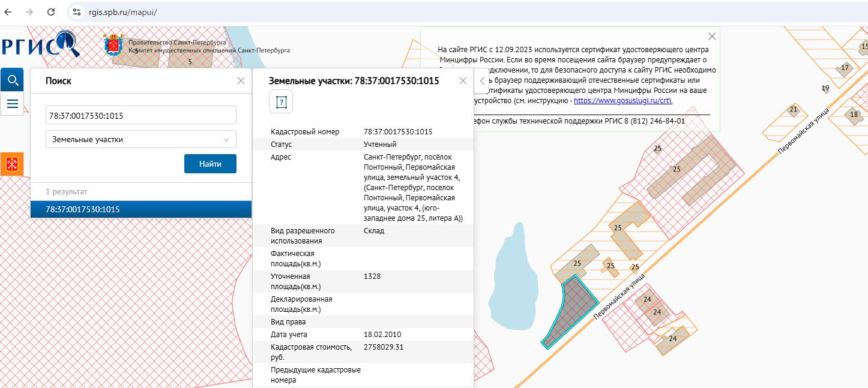Click the Найти button
This screenshot has width=868, height=388.
[x=210, y=164]
